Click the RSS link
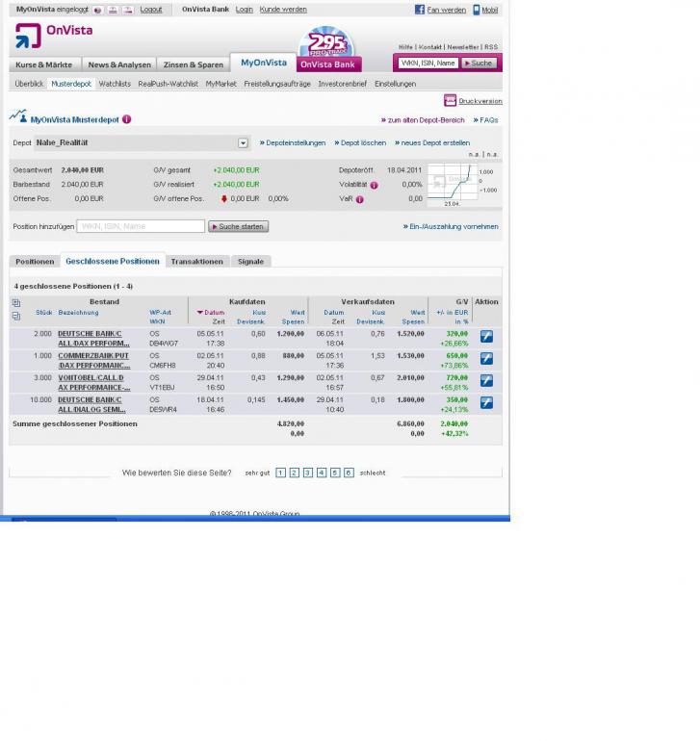Image resolution: width=700 pixels, height=741 pixels. (x=491, y=47)
